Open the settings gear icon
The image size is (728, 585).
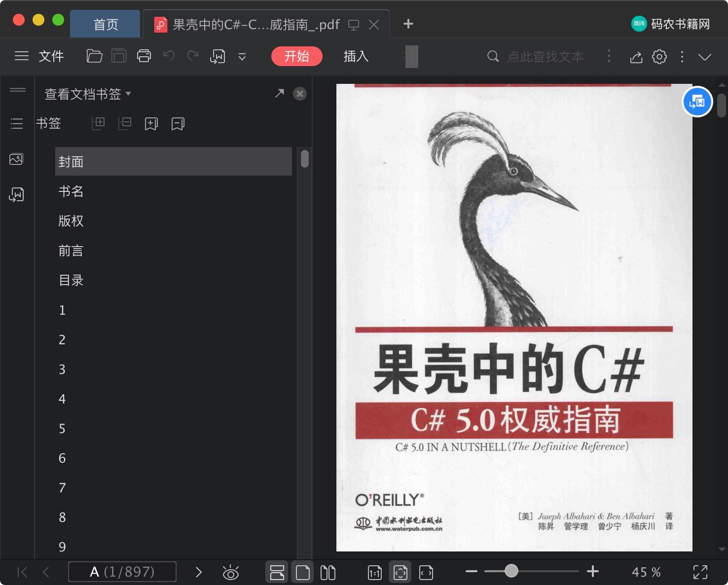pyautogui.click(x=659, y=57)
